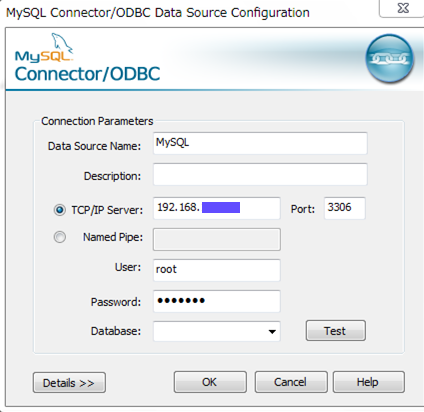Click the MySQL dolphin logo
The image size is (424, 412).
(x=44, y=48)
